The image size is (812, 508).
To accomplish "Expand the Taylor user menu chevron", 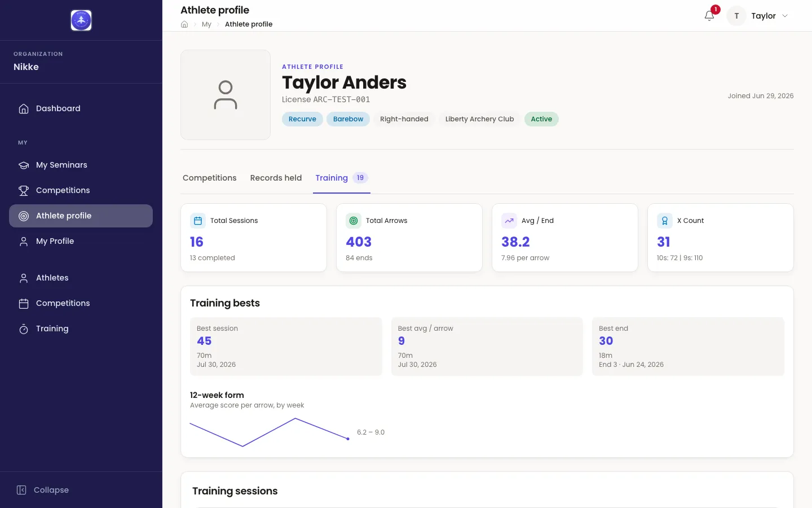I will coord(785,16).
